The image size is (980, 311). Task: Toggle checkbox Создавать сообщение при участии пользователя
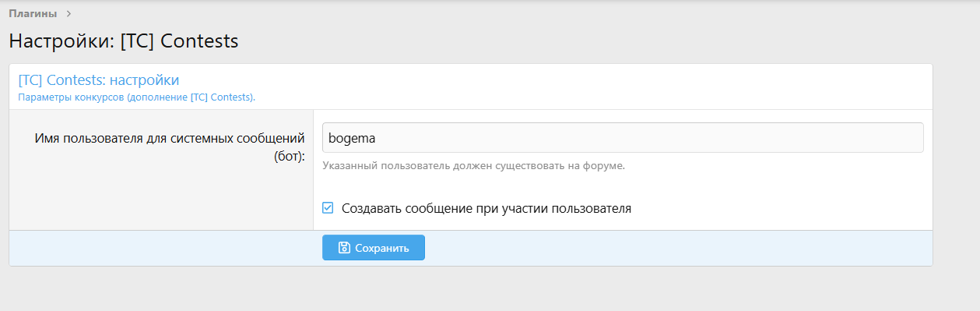328,208
